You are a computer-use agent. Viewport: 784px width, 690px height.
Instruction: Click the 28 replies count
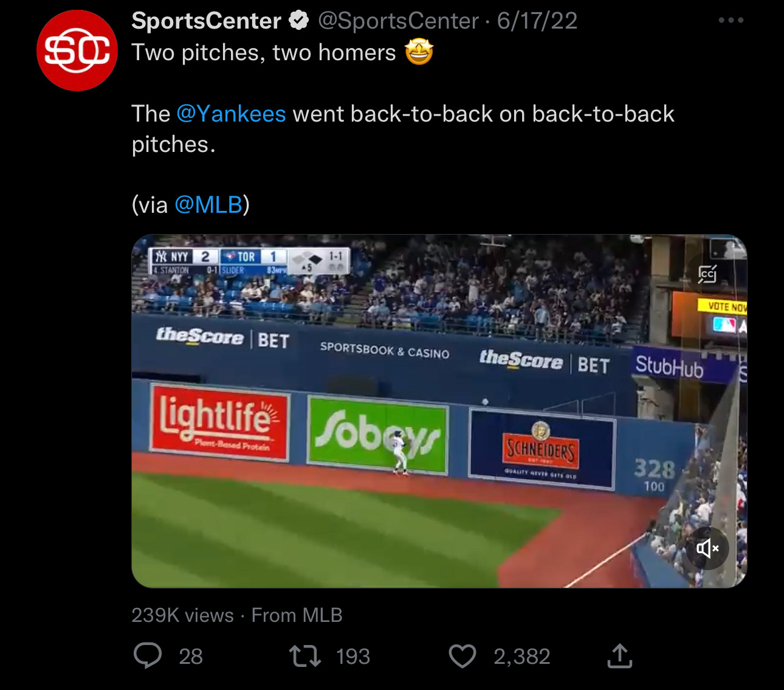[191, 657]
